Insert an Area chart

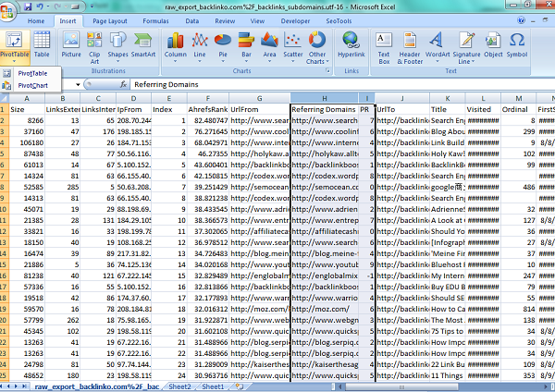point(269,48)
